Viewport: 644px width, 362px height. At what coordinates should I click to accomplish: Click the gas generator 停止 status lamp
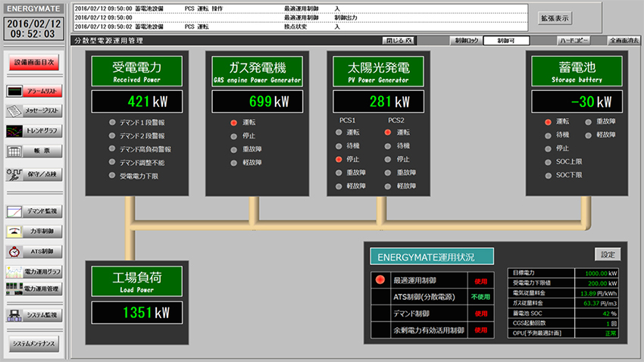pos(233,136)
